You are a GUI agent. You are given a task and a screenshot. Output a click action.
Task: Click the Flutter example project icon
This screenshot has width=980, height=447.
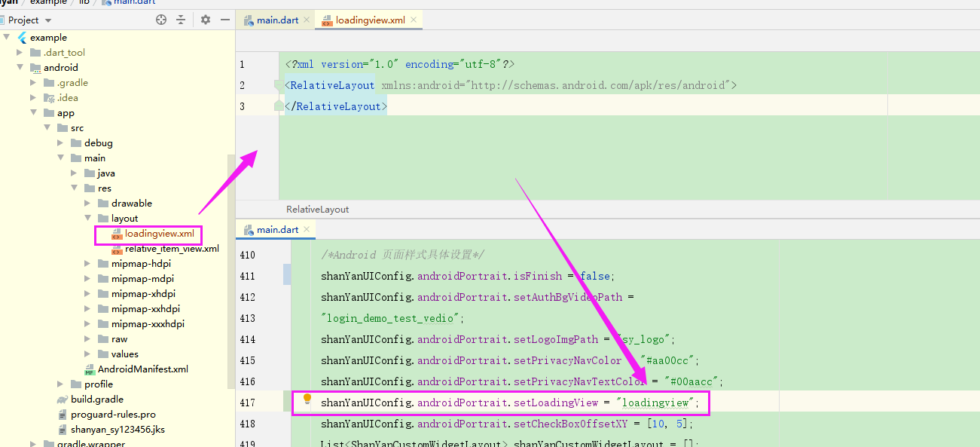tap(21, 38)
